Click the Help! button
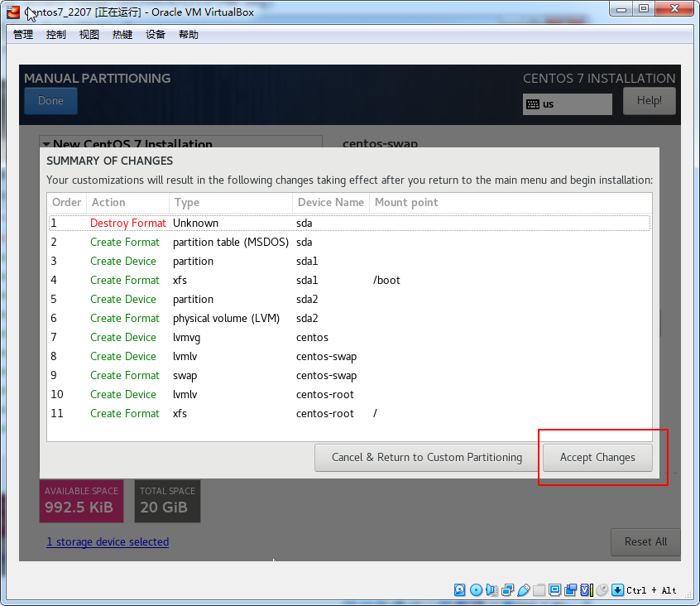The width and height of the screenshot is (700, 606). [649, 101]
